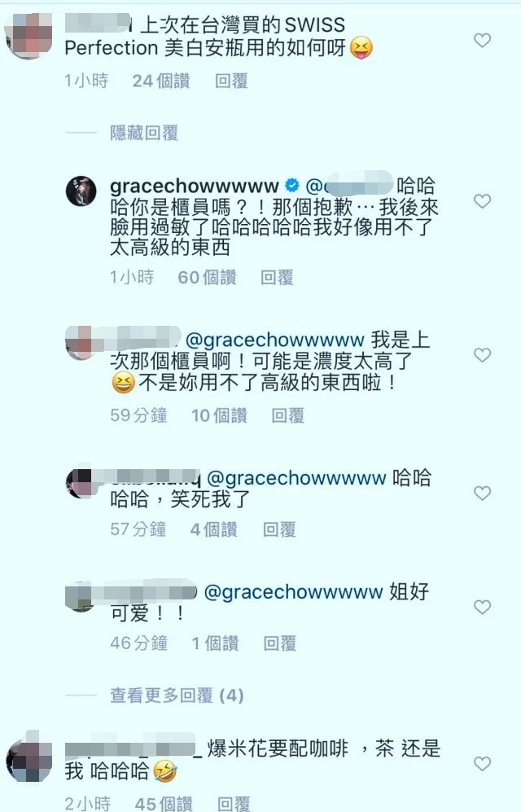Like the SWISS Perfection comment with heart
The width and height of the screenshot is (521, 812).
tap(482, 41)
